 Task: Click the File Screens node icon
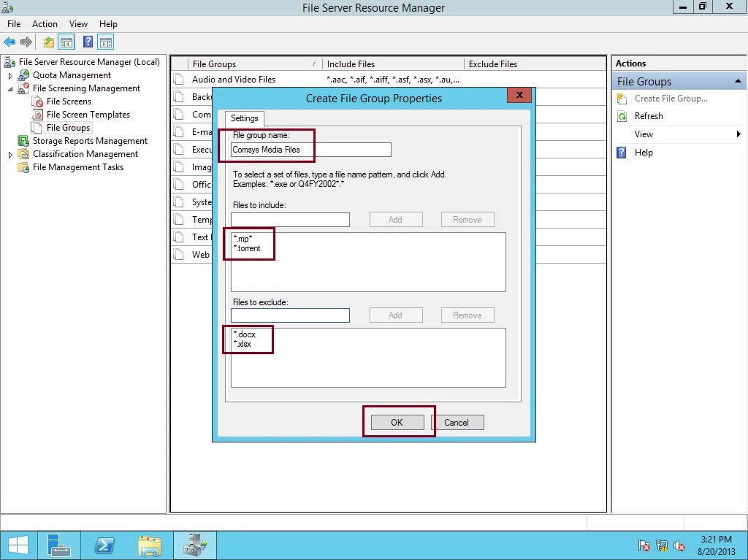pos(38,101)
